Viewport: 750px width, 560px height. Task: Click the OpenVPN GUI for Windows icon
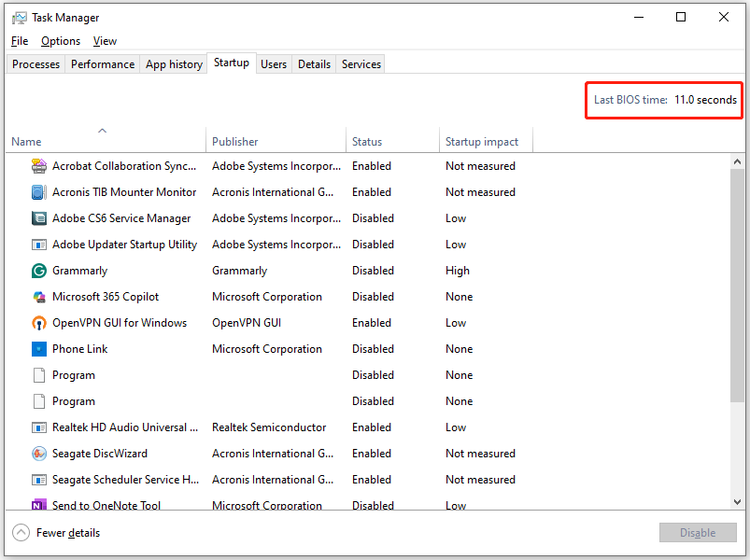click(x=38, y=323)
